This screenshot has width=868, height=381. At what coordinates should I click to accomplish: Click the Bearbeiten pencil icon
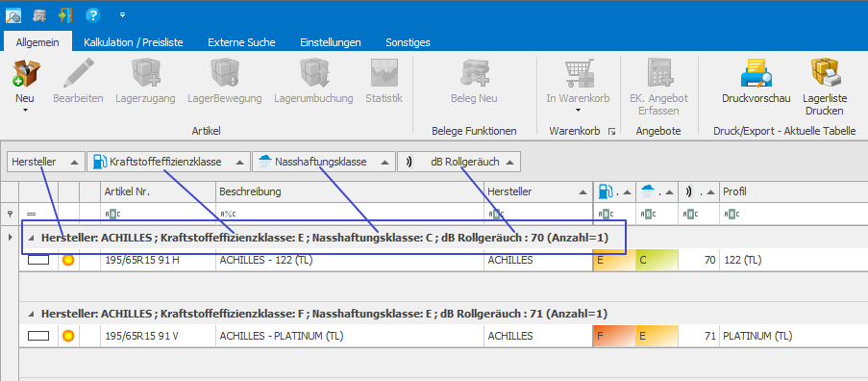pos(78,73)
